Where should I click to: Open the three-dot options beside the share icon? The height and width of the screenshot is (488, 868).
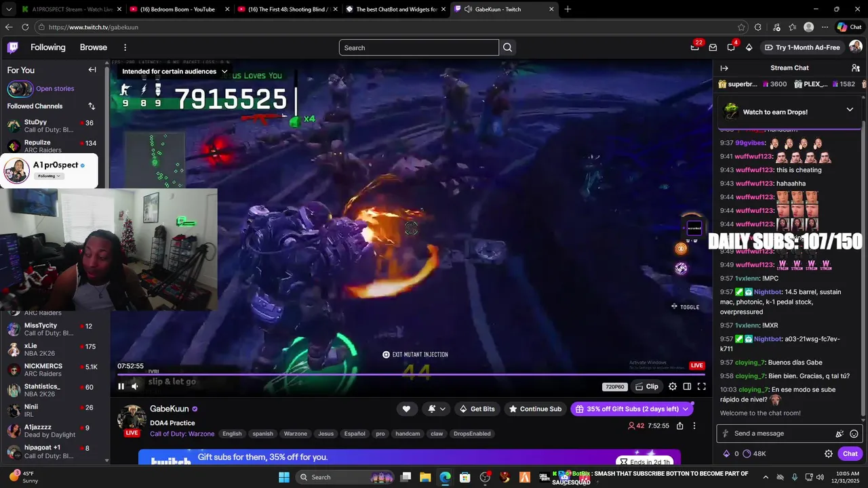tap(694, 426)
